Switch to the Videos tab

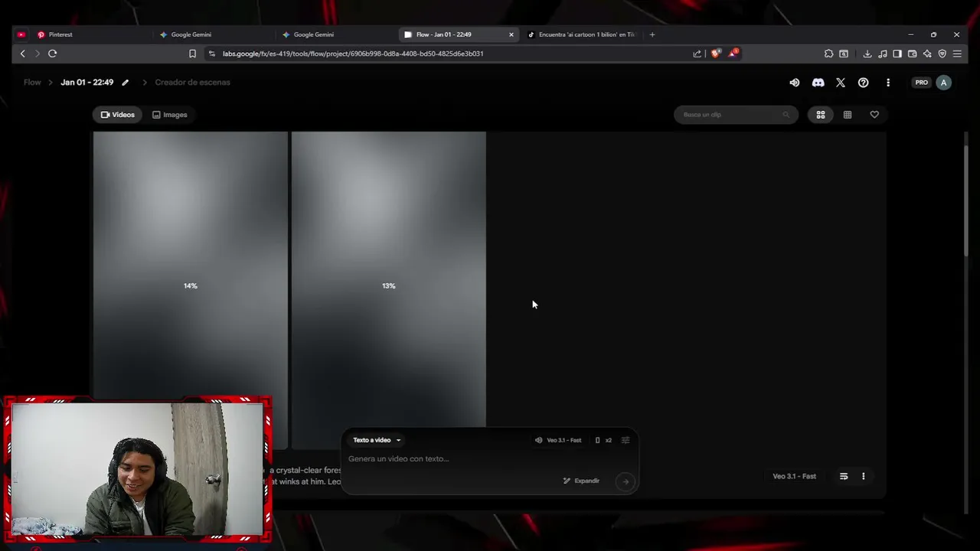(x=118, y=115)
